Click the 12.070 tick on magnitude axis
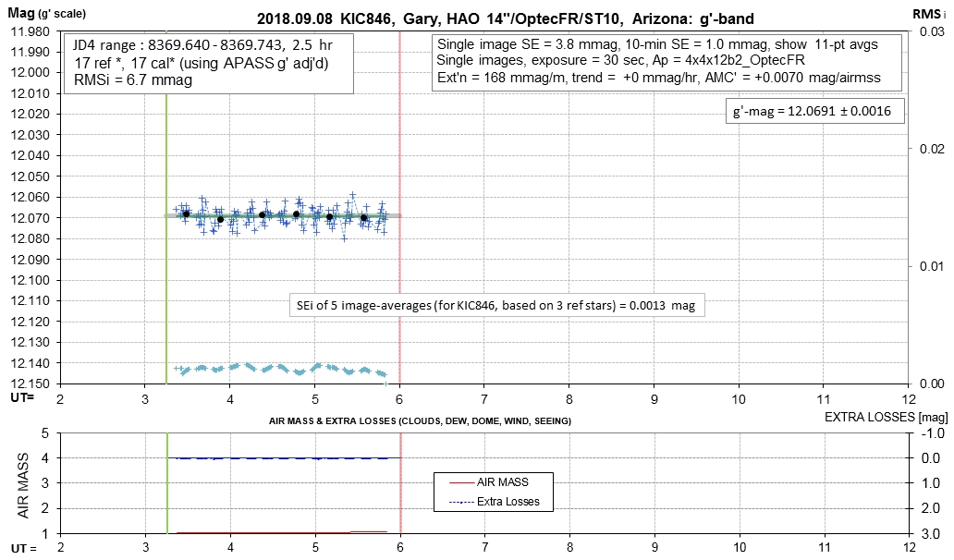This screenshot has width=954, height=560. point(31,218)
